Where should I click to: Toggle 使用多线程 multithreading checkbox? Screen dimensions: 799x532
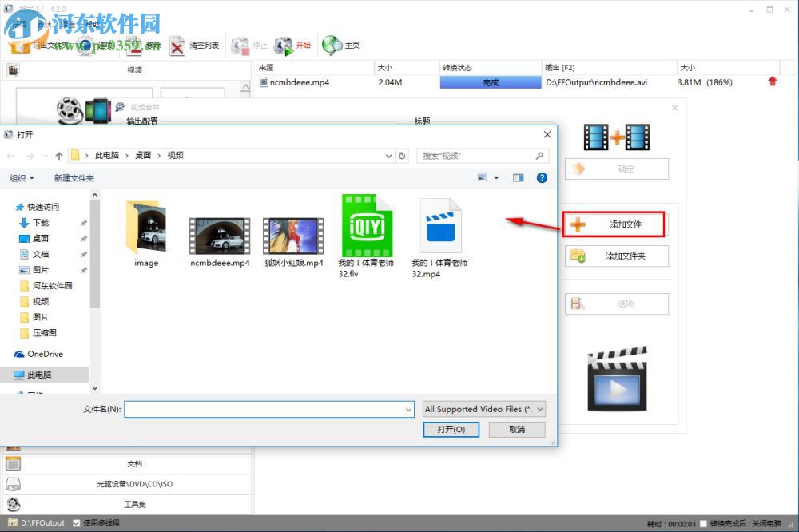pyautogui.click(x=77, y=523)
